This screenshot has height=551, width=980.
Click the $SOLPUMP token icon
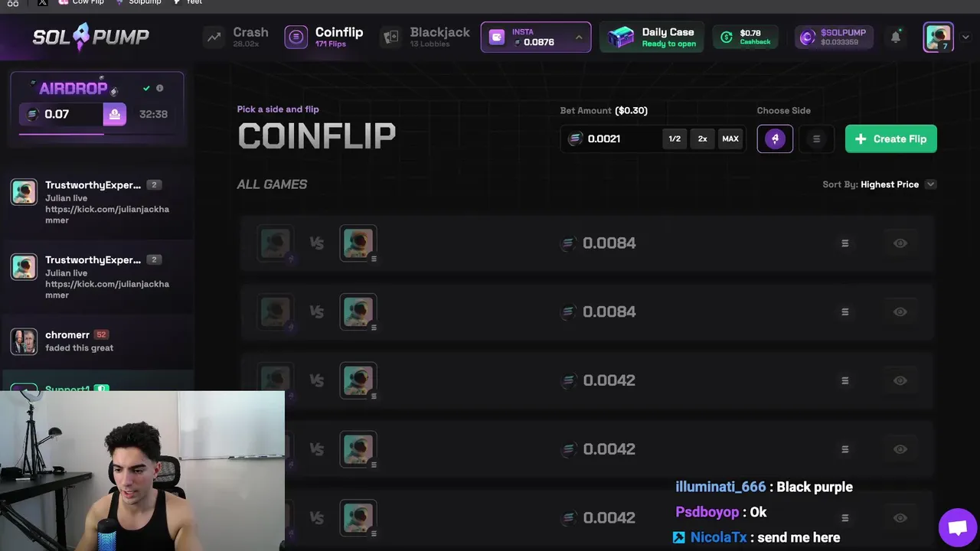pyautogui.click(x=807, y=37)
